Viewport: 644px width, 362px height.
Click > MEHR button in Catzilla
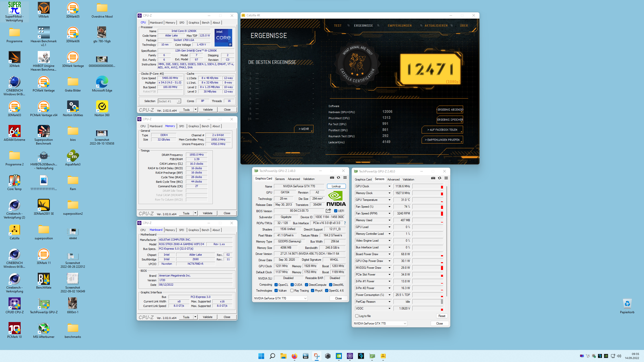pyautogui.click(x=304, y=129)
